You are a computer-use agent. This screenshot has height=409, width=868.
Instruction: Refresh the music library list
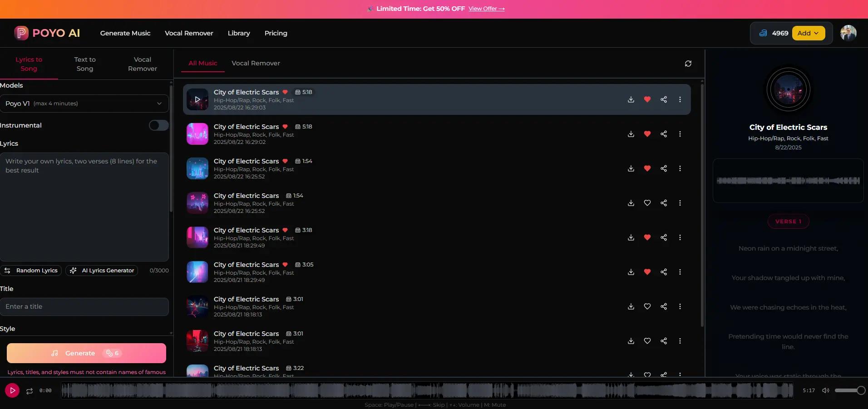pyautogui.click(x=688, y=64)
